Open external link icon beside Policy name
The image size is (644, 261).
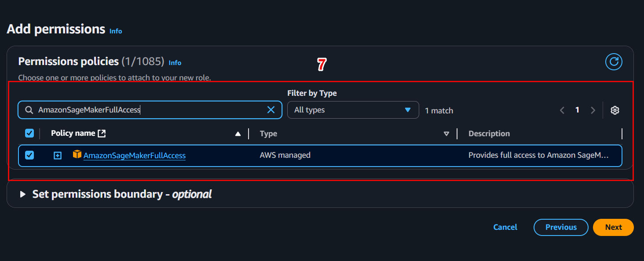click(102, 133)
